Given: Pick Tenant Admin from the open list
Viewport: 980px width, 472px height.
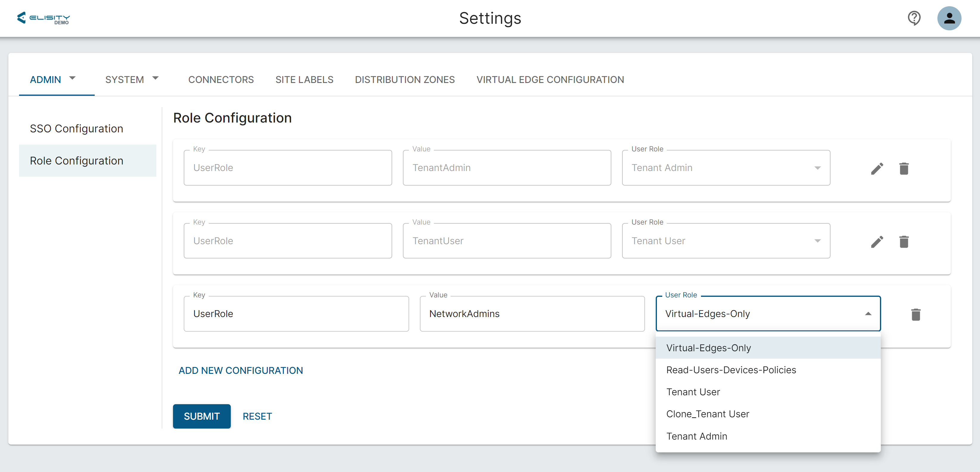Looking at the screenshot, I should (697, 436).
